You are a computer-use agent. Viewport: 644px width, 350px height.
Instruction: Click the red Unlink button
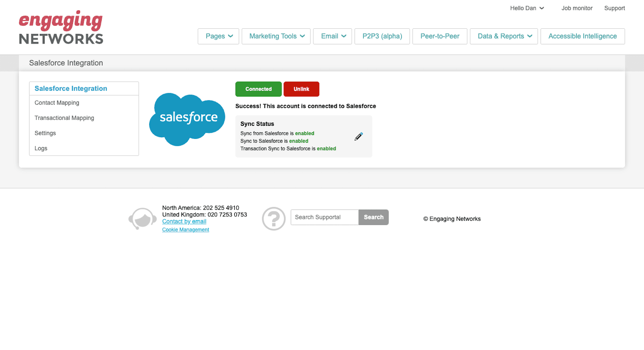coord(301,89)
